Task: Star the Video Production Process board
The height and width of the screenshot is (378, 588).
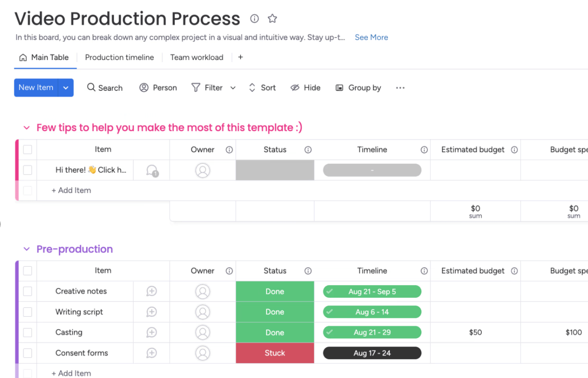Action: click(272, 18)
